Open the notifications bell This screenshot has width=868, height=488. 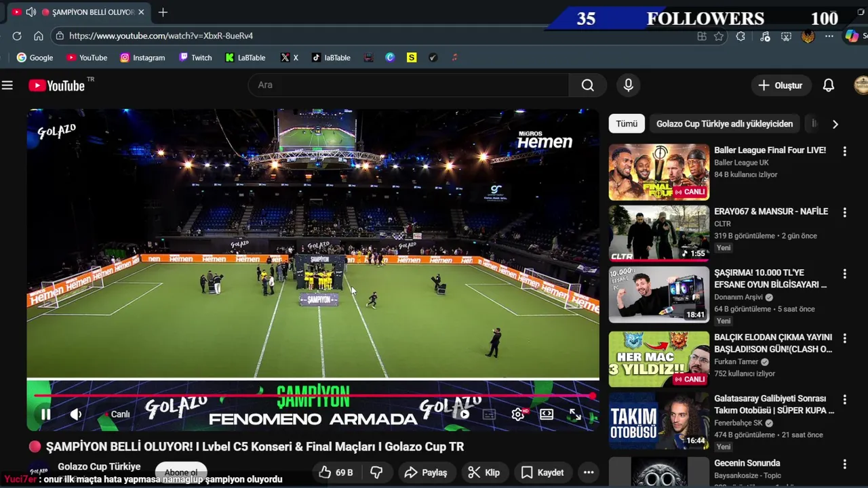(x=829, y=85)
